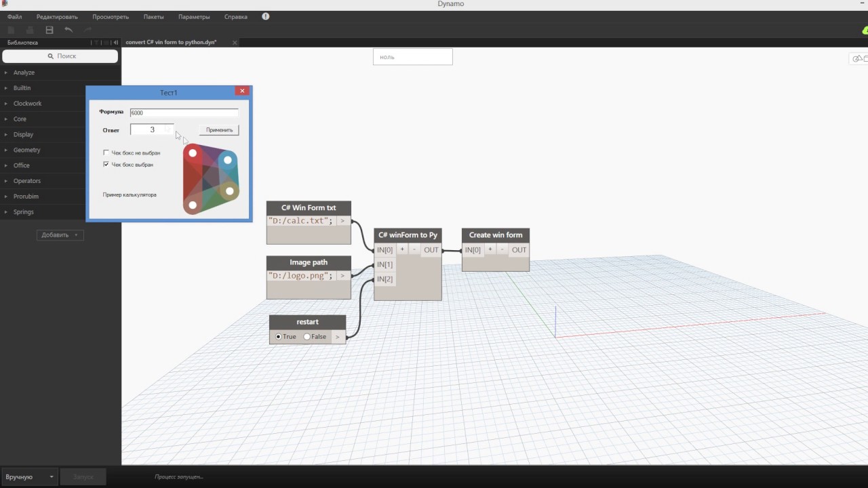Click IN[0] port on Create win form
The height and width of the screenshot is (488, 868).
point(473,250)
